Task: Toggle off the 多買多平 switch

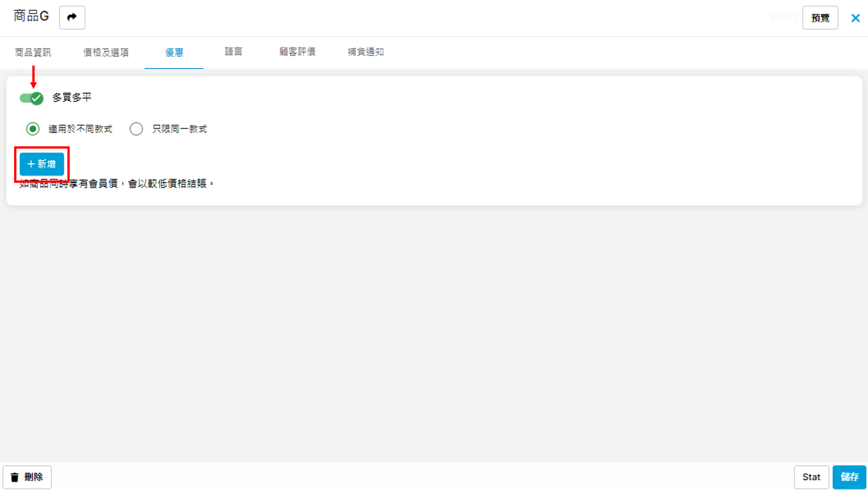Action: pos(32,98)
